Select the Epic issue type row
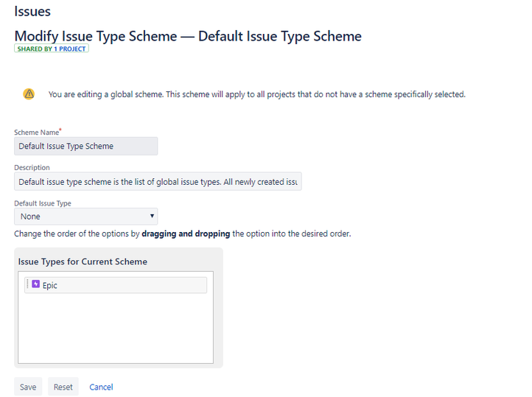Viewport: 532px width, 397px height. [116, 285]
